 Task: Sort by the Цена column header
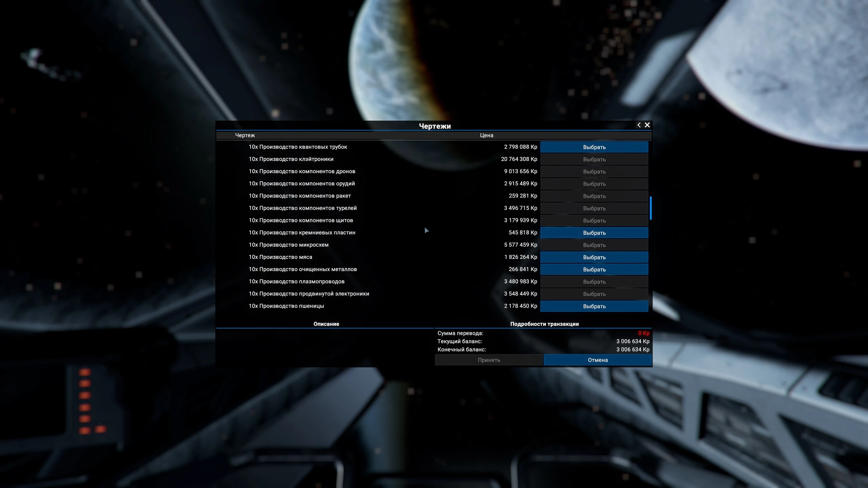[x=487, y=135]
